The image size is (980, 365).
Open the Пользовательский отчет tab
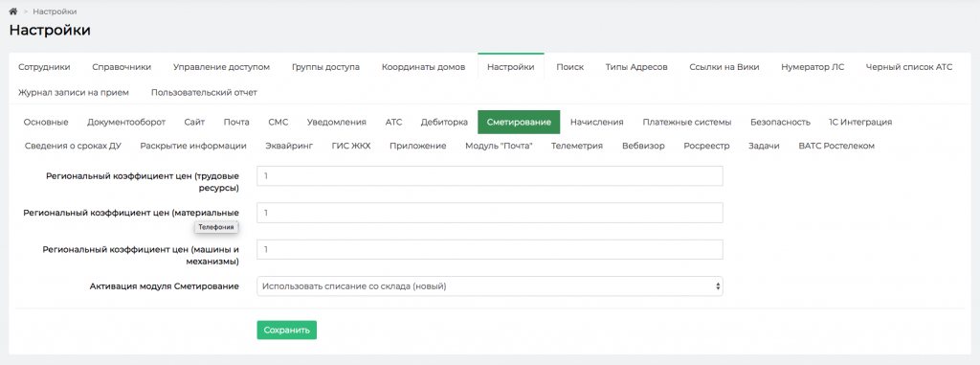click(204, 92)
